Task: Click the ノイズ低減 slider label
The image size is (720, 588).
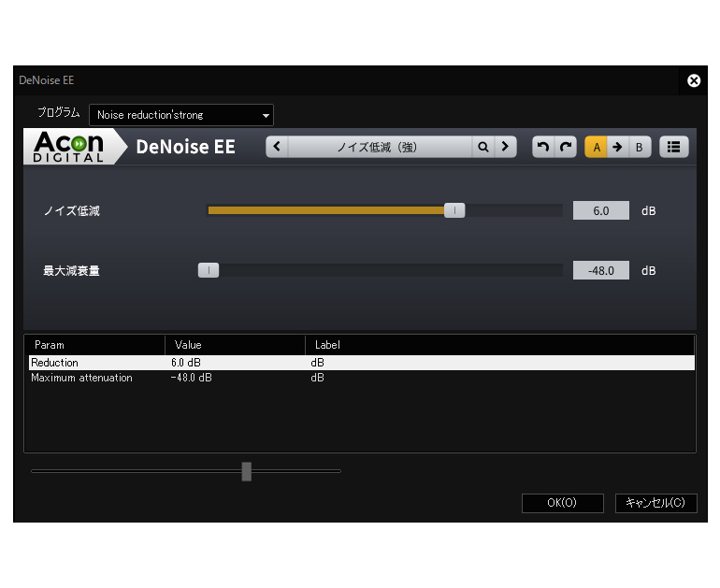Action: tap(72, 211)
